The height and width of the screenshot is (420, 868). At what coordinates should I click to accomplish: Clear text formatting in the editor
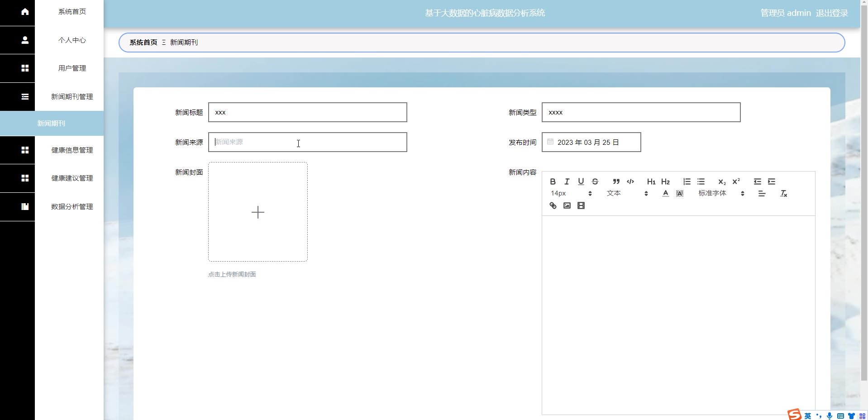pyautogui.click(x=783, y=194)
